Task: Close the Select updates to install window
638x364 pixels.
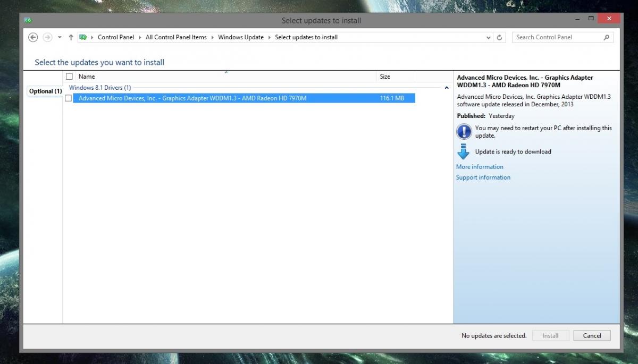Action: (x=608, y=19)
